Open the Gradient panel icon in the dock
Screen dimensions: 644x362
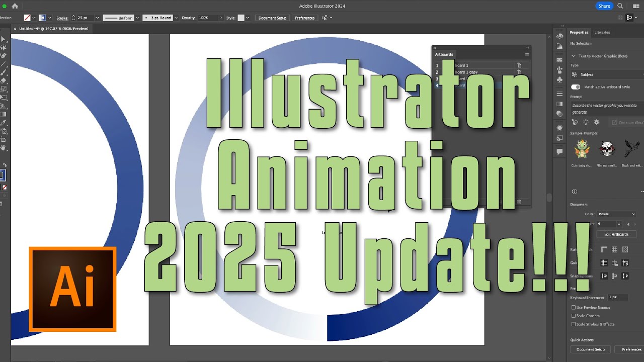point(559,104)
